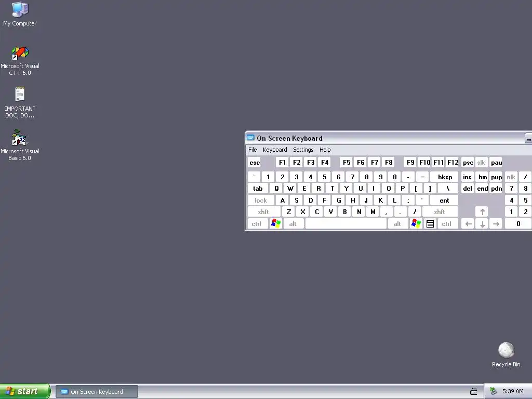
Task: Click the numpad 0 key
Action: 518,223
